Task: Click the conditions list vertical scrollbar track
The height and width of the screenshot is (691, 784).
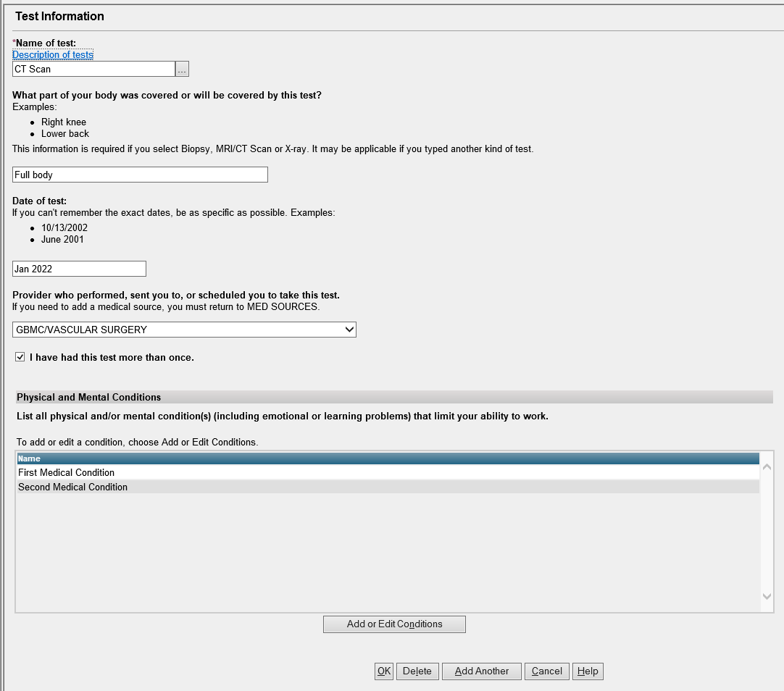Action: 767,536
